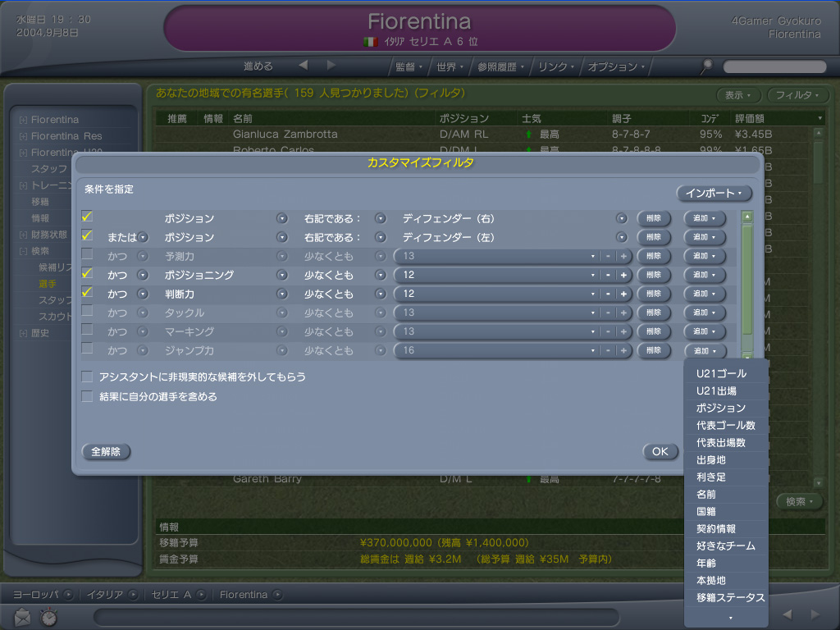
Task: Open the 表示 button top right
Action: (x=737, y=95)
